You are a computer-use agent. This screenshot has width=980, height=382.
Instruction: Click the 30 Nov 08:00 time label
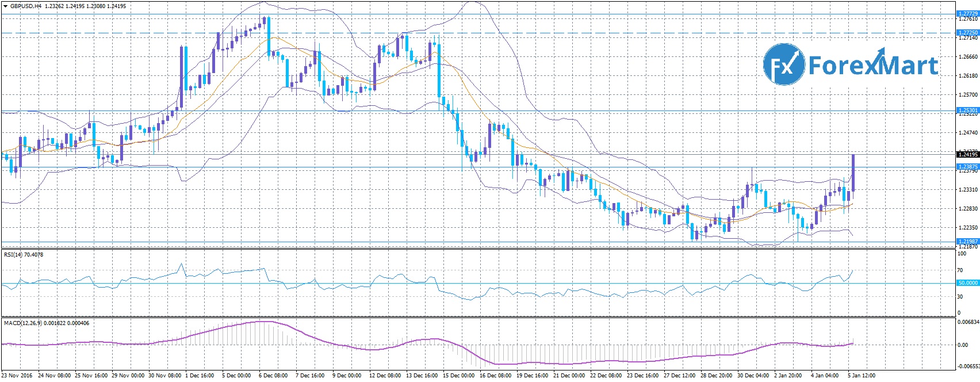165,376
